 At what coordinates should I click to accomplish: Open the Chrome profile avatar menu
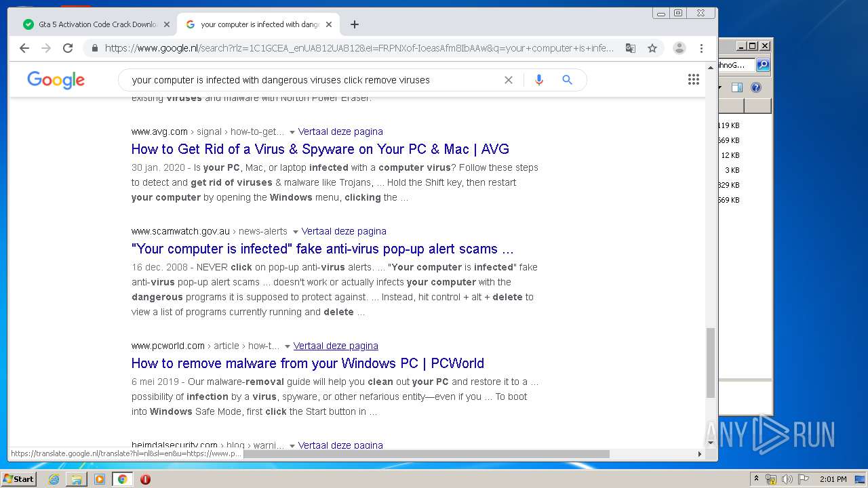pos(679,48)
